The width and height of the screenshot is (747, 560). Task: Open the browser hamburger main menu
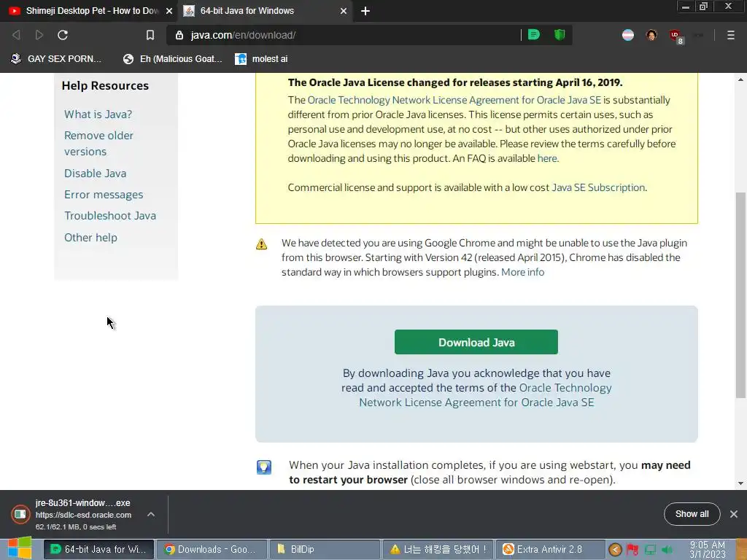(x=731, y=35)
